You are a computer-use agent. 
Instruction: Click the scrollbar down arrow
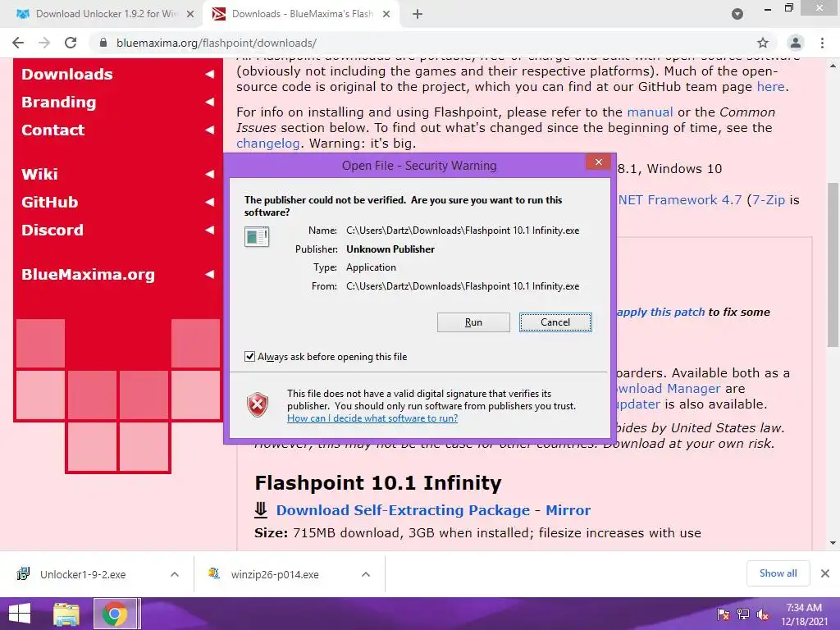[833, 543]
